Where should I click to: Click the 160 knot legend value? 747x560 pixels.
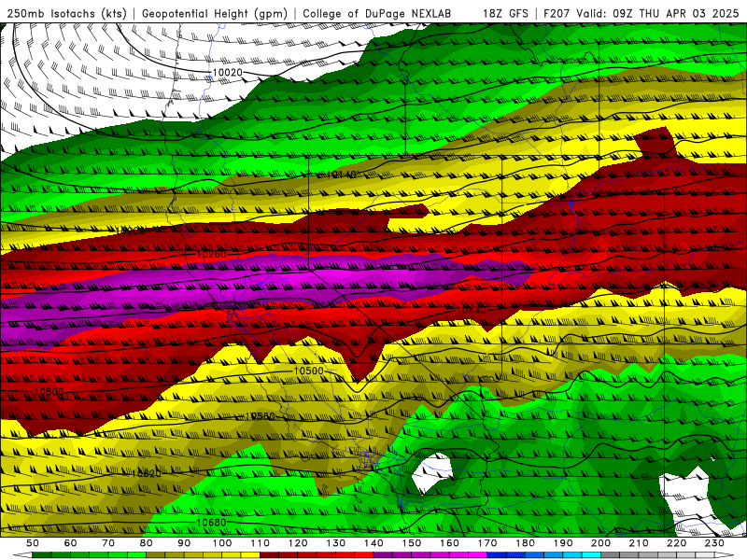coord(449,543)
